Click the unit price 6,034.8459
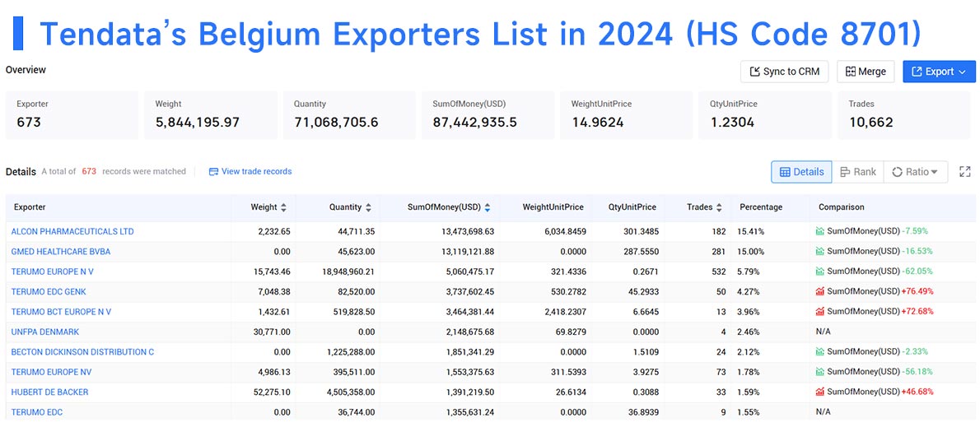This screenshot has height=427, width=980. [x=562, y=232]
